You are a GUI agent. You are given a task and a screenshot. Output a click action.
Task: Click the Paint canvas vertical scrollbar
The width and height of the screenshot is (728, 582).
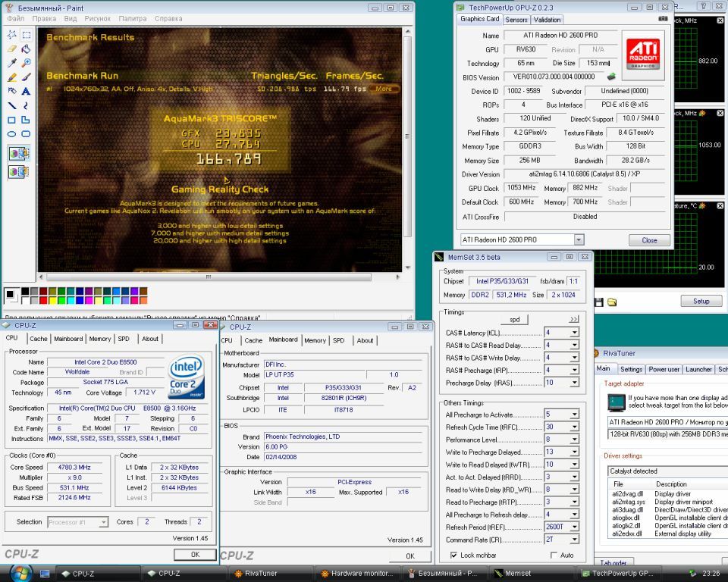407,149
